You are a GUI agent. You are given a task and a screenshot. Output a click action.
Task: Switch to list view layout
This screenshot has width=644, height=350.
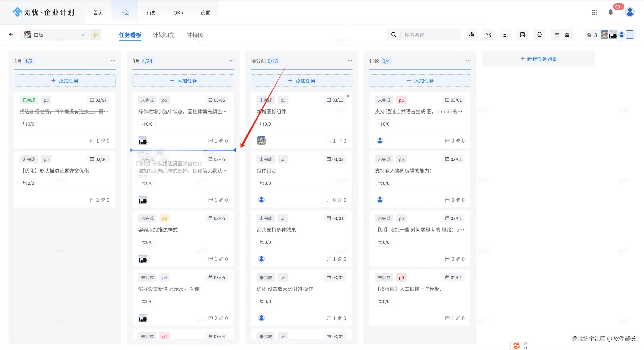click(557, 35)
